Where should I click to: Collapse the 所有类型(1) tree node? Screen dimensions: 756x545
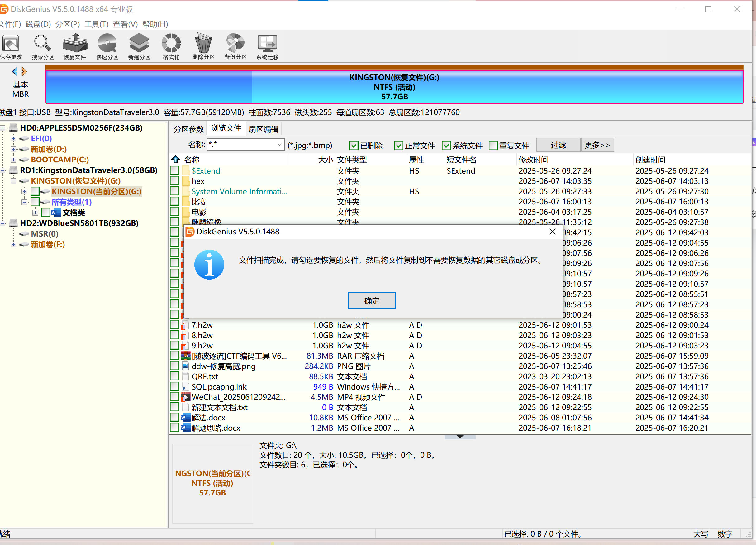tap(24, 202)
